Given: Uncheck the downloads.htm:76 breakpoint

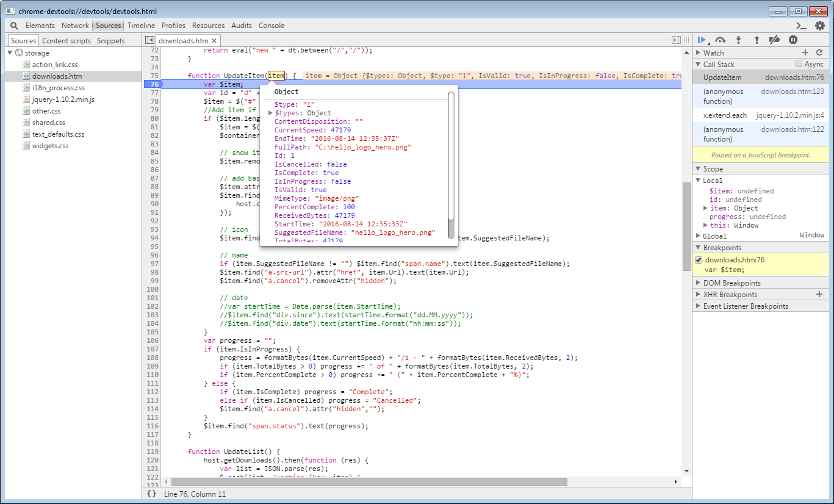Looking at the screenshot, I should pyautogui.click(x=699, y=260).
